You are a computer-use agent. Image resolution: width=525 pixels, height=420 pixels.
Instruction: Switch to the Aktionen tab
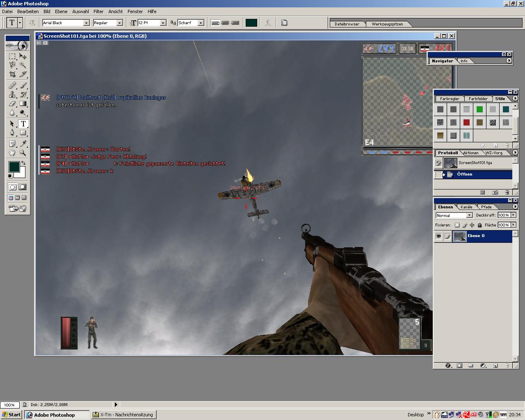coord(471,153)
